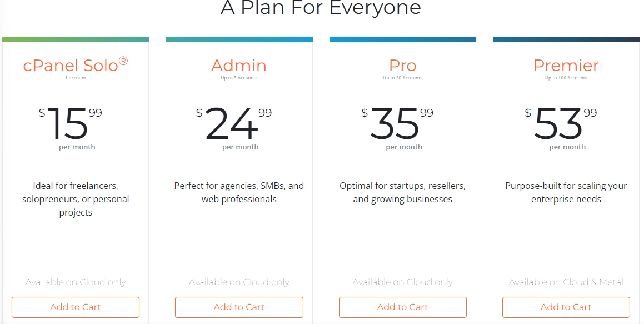Select the Premier plan heading
Screen dimensions: 644x324
(566, 65)
